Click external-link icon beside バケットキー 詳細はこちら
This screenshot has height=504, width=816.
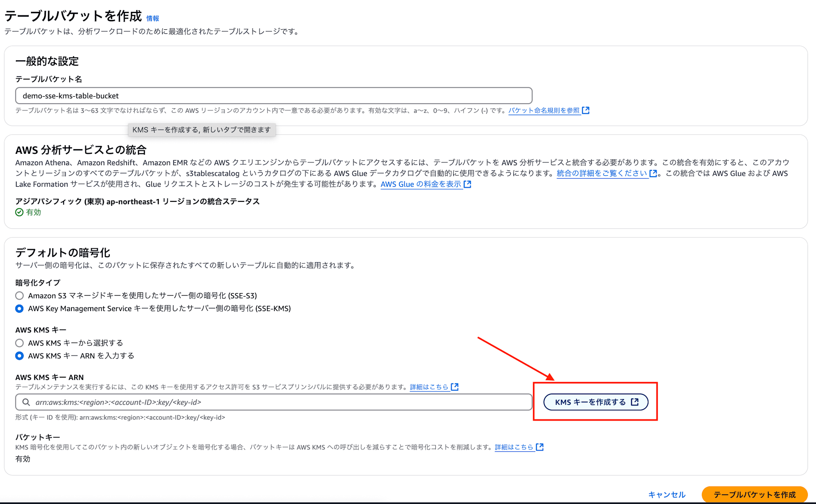tap(540, 447)
